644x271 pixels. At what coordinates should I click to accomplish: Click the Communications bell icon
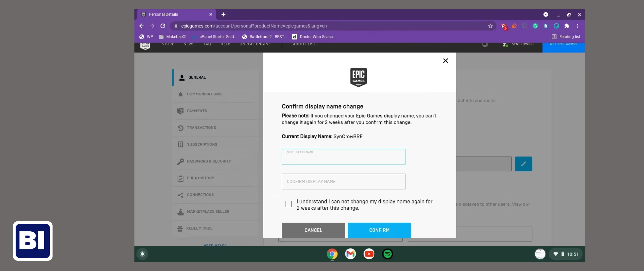point(180,94)
